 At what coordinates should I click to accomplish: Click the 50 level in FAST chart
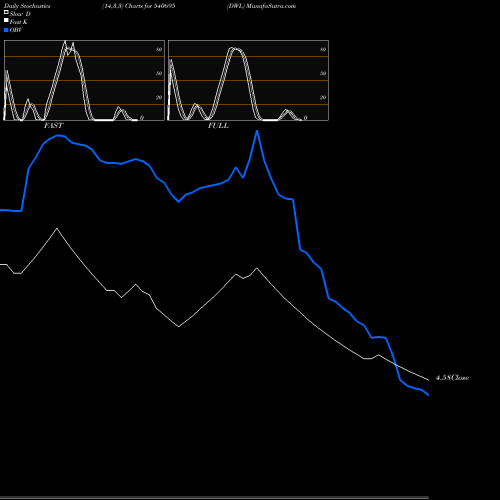click(x=159, y=73)
